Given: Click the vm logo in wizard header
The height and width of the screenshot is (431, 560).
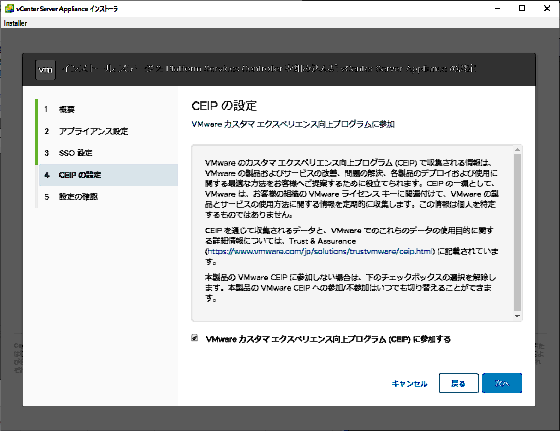Looking at the screenshot, I should point(45,70).
